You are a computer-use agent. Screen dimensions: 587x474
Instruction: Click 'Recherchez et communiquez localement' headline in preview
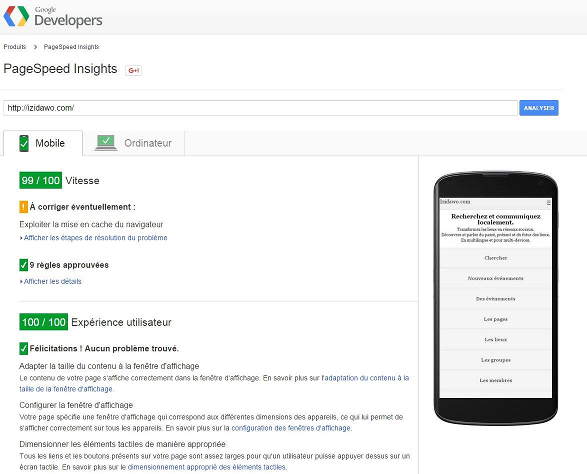pyautogui.click(x=496, y=219)
